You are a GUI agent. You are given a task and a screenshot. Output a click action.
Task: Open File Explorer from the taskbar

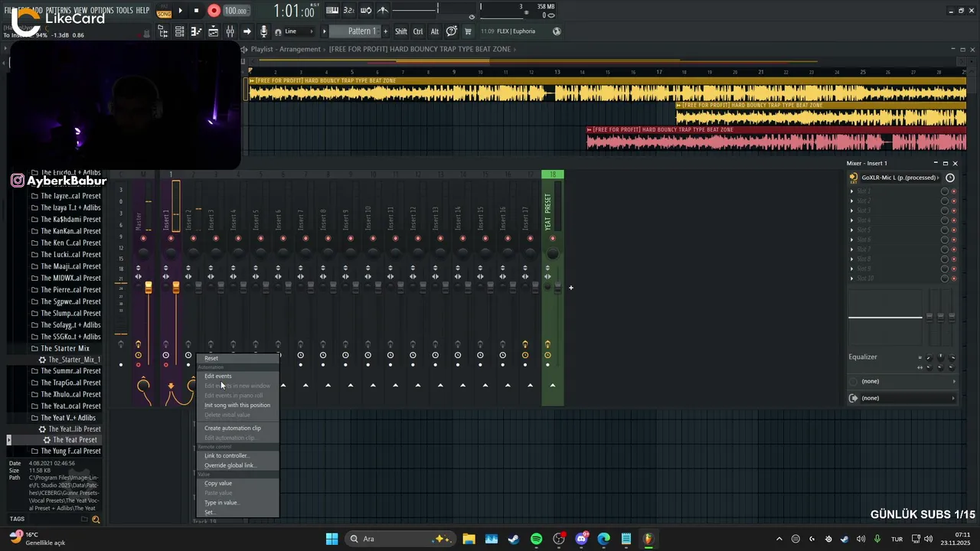[x=469, y=539]
